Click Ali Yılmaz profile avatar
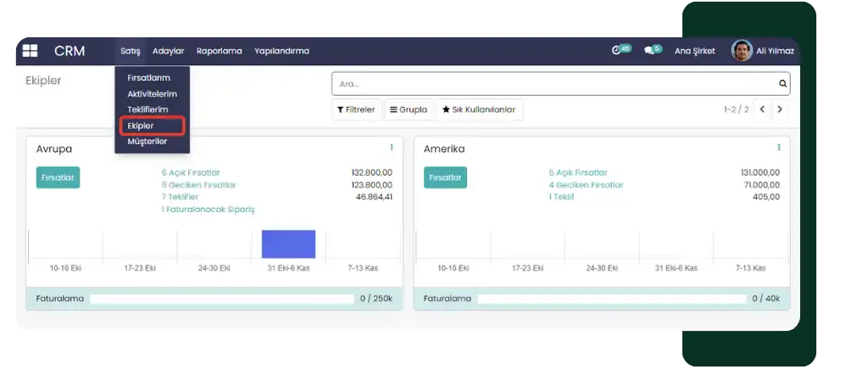 [741, 50]
